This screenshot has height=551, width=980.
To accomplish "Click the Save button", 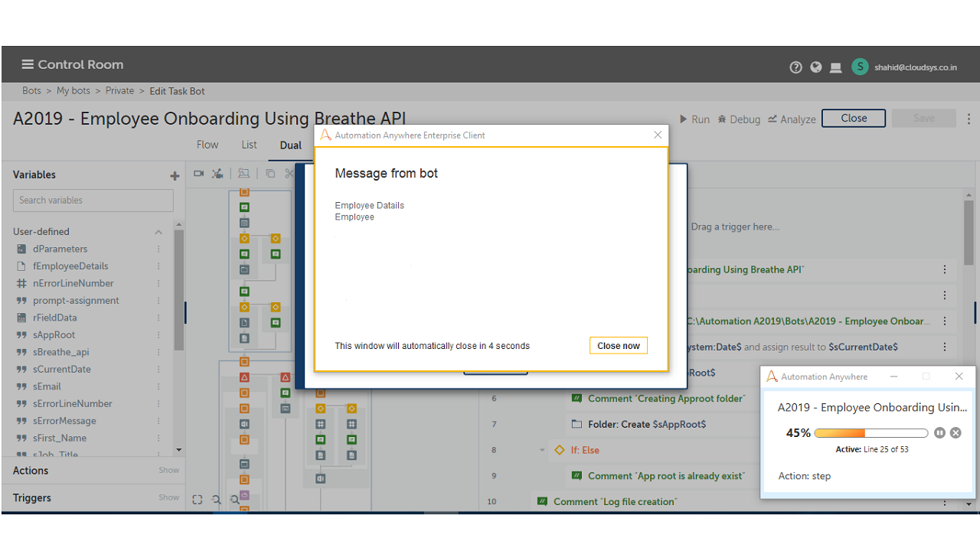I will (x=924, y=119).
